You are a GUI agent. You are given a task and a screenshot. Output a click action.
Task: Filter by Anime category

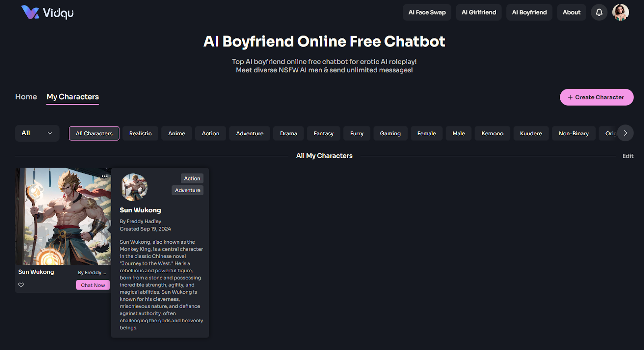point(177,133)
